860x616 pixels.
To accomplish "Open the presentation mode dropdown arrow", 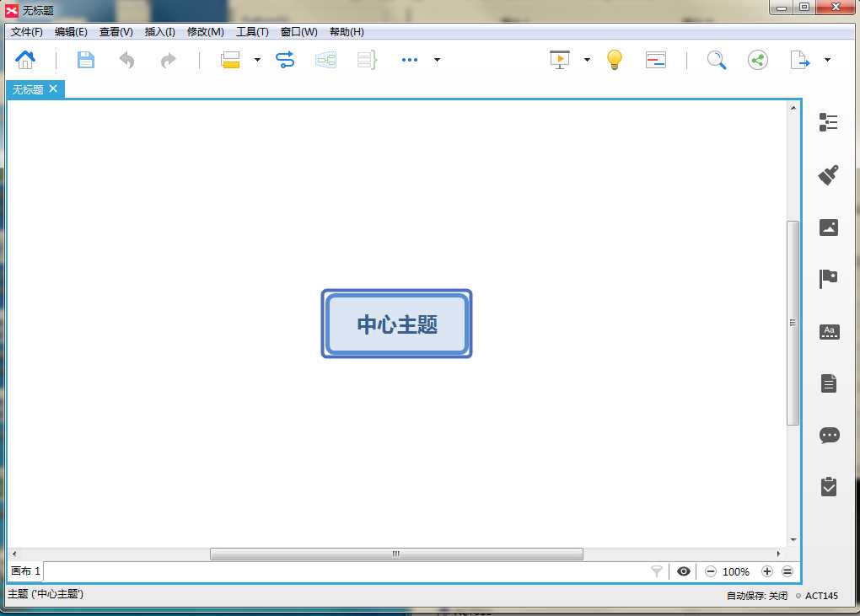I will click(587, 59).
